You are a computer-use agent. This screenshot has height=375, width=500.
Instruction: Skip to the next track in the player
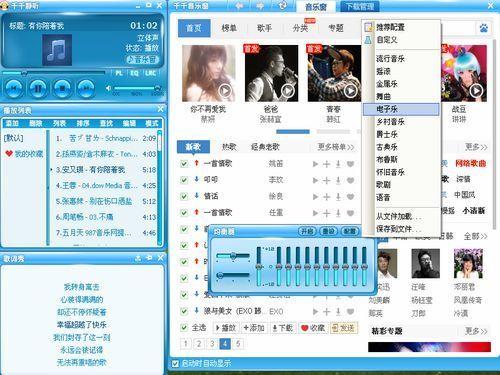(86, 88)
